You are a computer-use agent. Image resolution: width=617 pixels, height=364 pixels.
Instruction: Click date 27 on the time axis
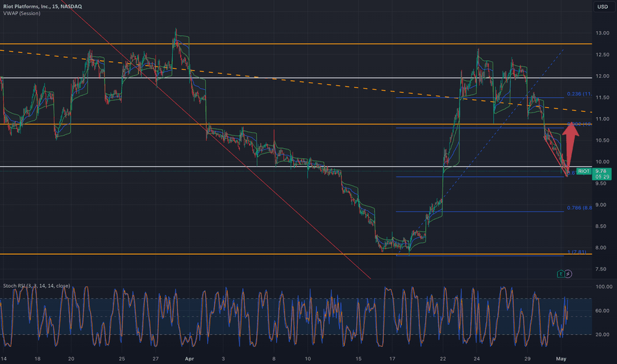tap(156, 359)
